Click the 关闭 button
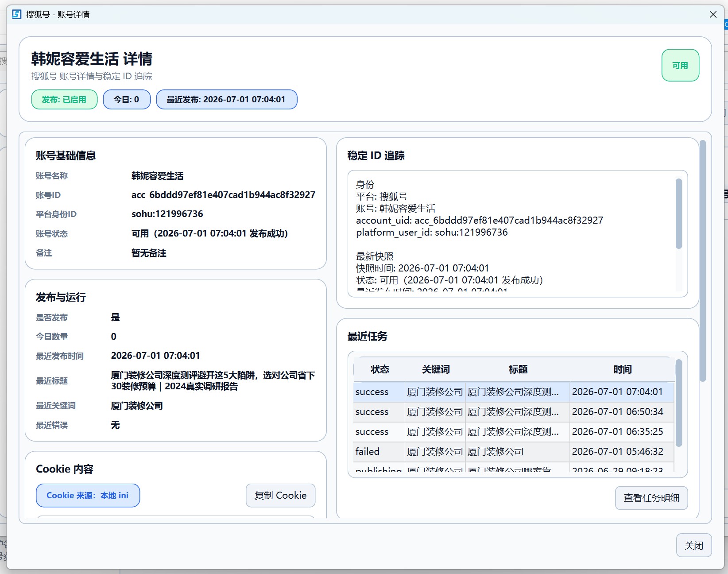The image size is (728, 574). pyautogui.click(x=693, y=545)
